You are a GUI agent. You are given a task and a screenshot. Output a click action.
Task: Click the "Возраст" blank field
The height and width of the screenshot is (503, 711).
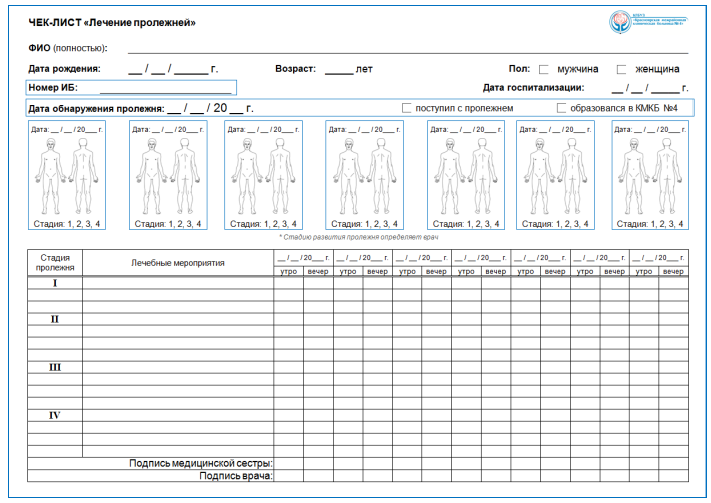point(339,69)
